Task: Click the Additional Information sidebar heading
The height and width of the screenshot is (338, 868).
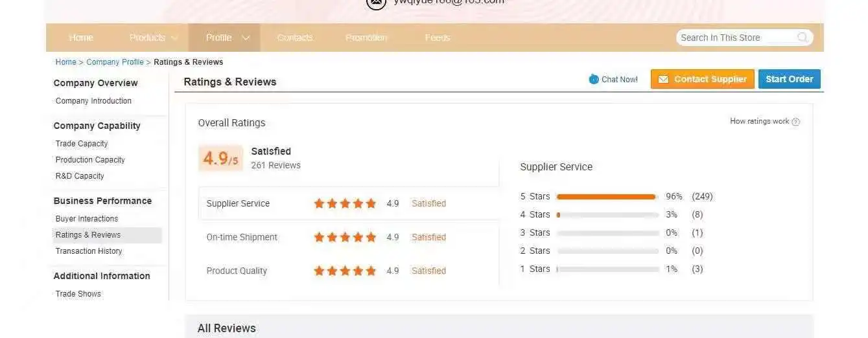Action: click(102, 276)
